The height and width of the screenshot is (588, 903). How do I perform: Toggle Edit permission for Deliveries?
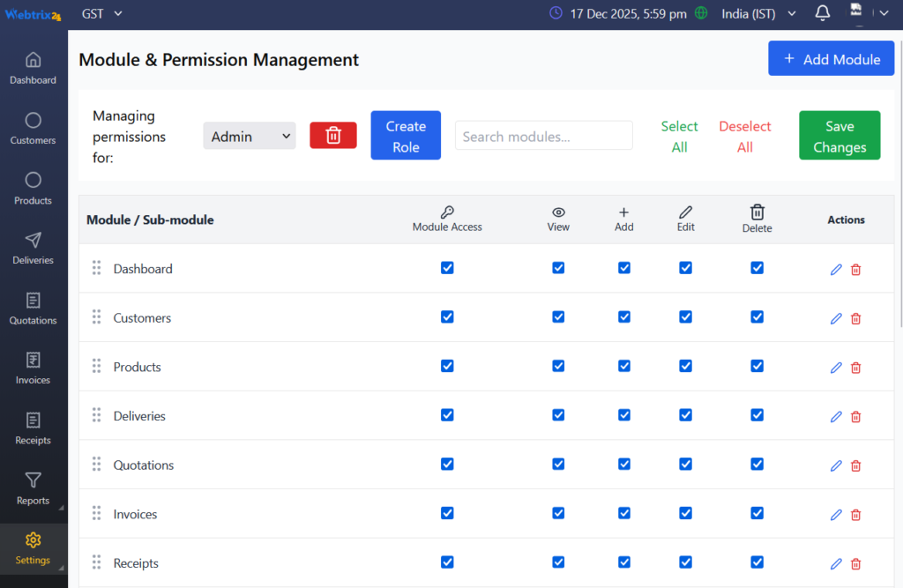point(685,414)
